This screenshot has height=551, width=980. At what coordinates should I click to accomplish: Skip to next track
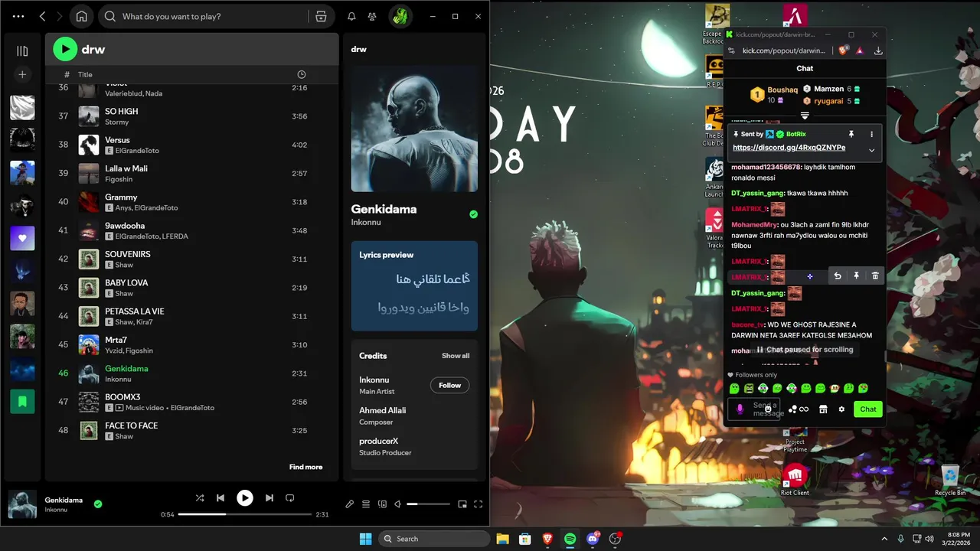coord(269,497)
